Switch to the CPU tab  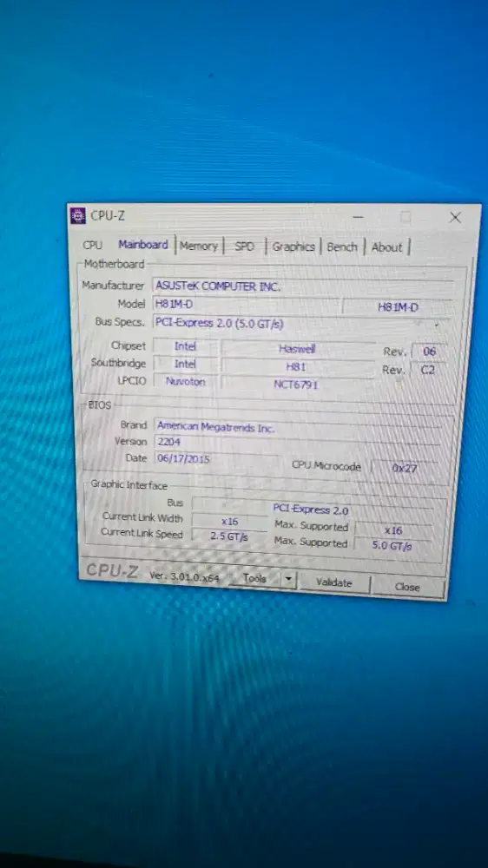point(93,245)
